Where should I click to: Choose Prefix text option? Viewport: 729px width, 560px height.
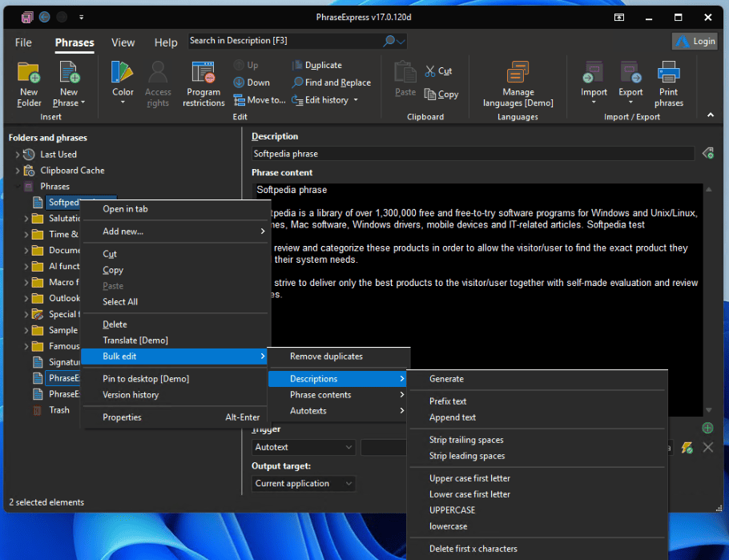[537, 401]
